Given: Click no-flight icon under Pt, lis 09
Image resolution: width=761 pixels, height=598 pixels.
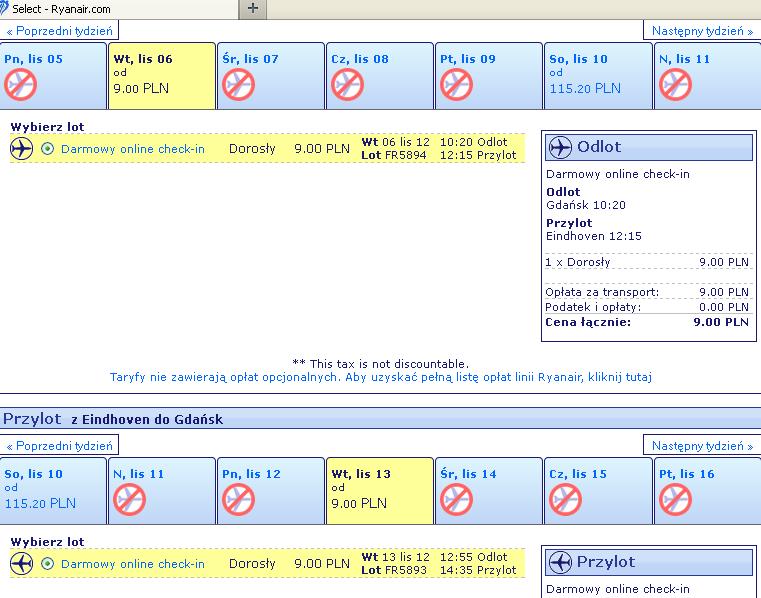Looking at the screenshot, I should coord(457,84).
